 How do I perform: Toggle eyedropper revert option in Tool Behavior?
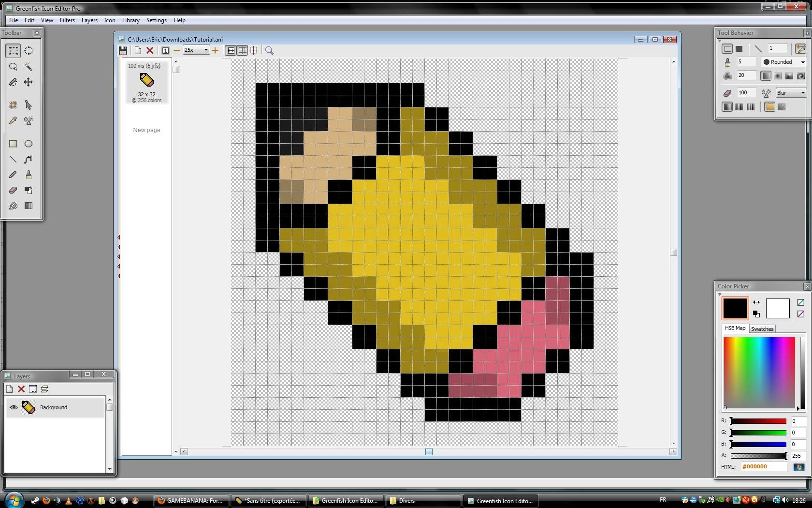pos(800,49)
